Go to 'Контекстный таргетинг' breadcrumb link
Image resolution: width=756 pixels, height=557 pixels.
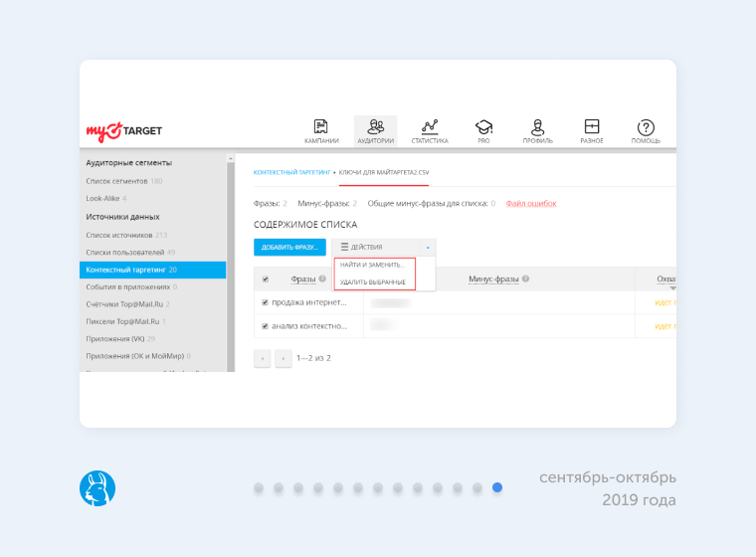click(291, 172)
